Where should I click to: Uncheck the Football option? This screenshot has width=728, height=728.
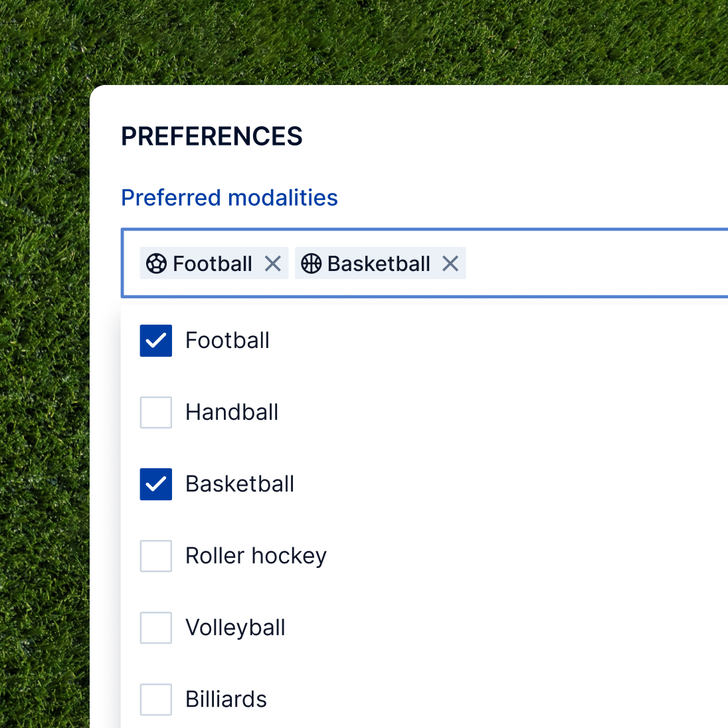click(x=155, y=340)
